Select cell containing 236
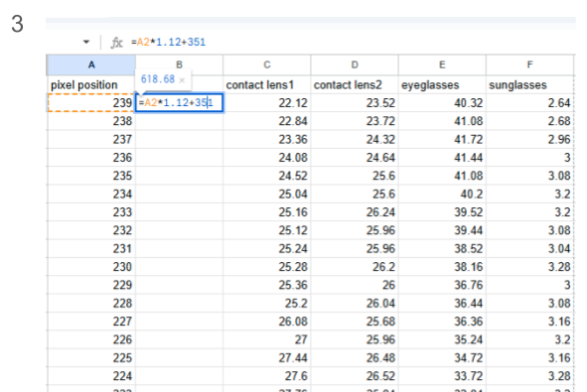587x392 pixels. point(91,158)
